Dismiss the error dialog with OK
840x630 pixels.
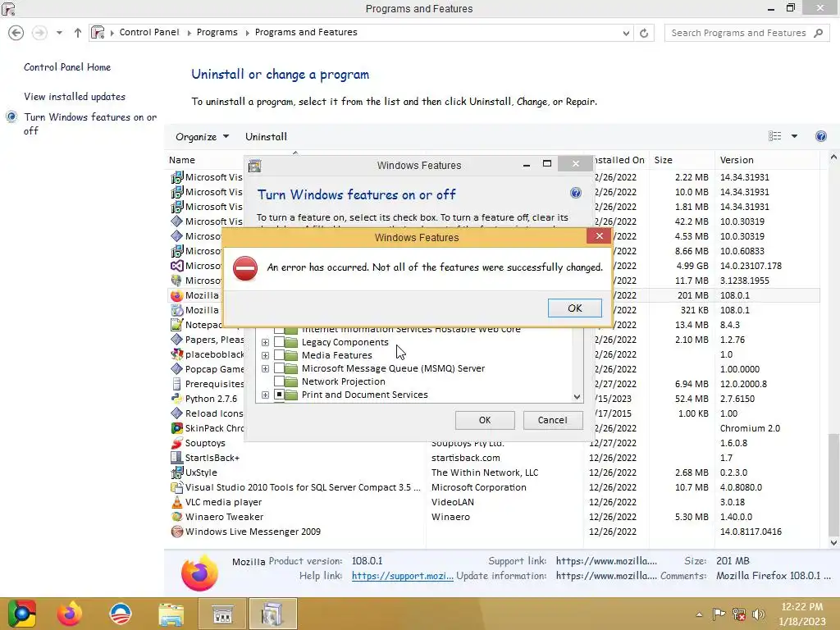[x=574, y=308]
